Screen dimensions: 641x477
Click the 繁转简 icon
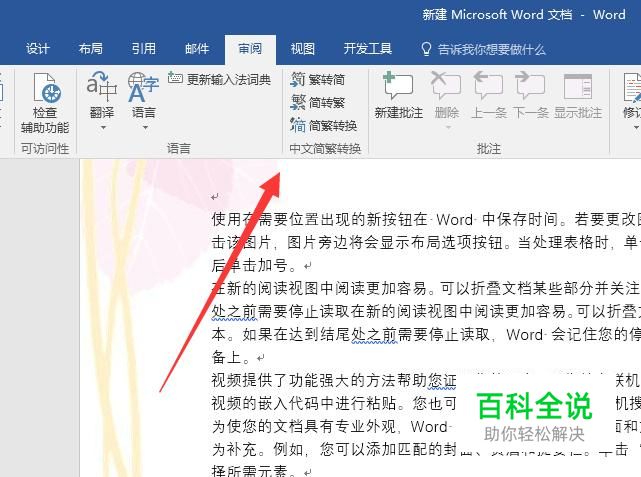[298, 79]
